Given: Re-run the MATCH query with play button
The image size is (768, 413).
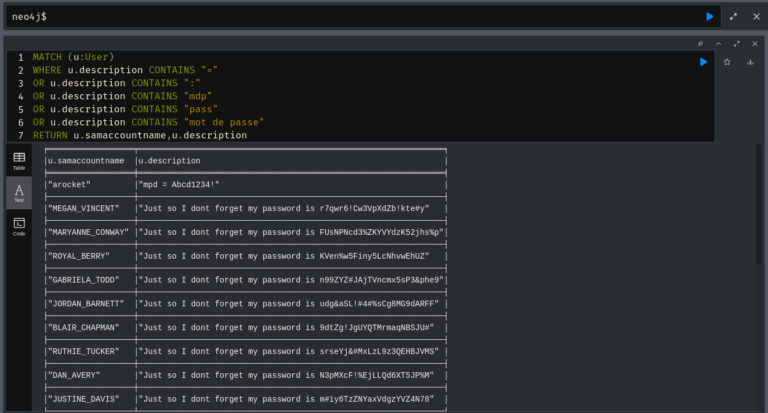Looking at the screenshot, I should pyautogui.click(x=704, y=62).
